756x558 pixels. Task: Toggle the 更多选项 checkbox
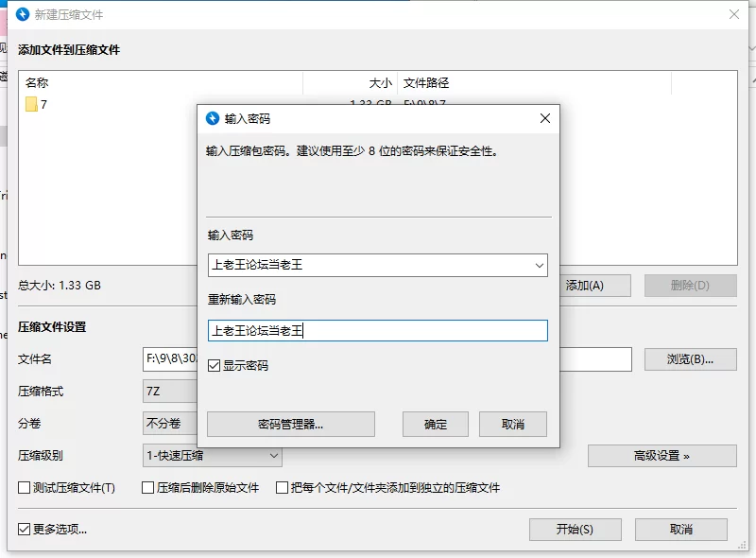click(25, 529)
